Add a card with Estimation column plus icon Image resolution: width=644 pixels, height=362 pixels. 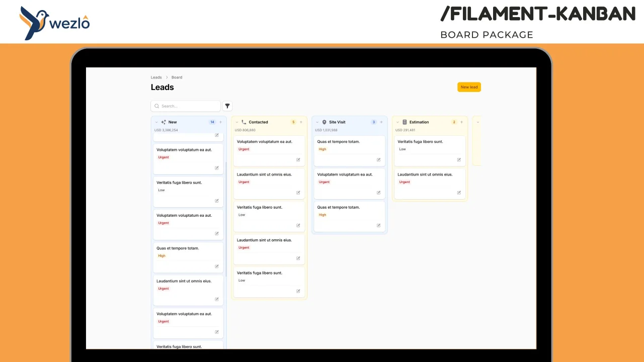click(x=461, y=122)
